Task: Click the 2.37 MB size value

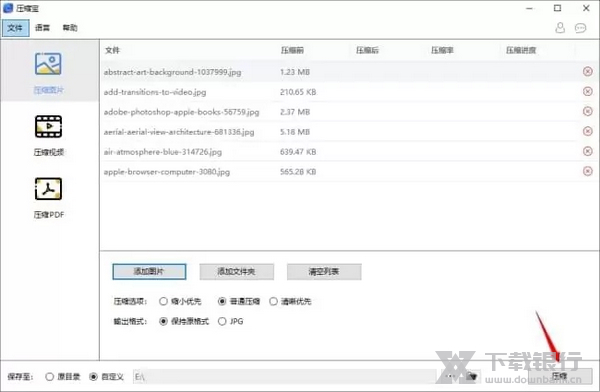Action: (x=295, y=112)
